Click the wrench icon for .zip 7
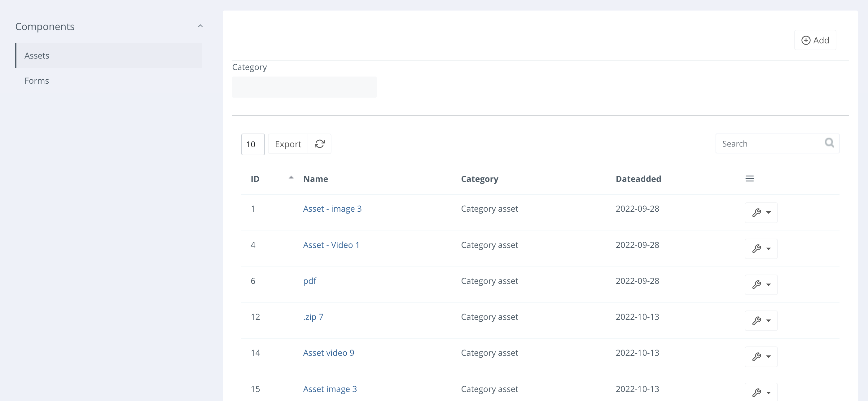Screen dimensions: 868x401 [757, 320]
